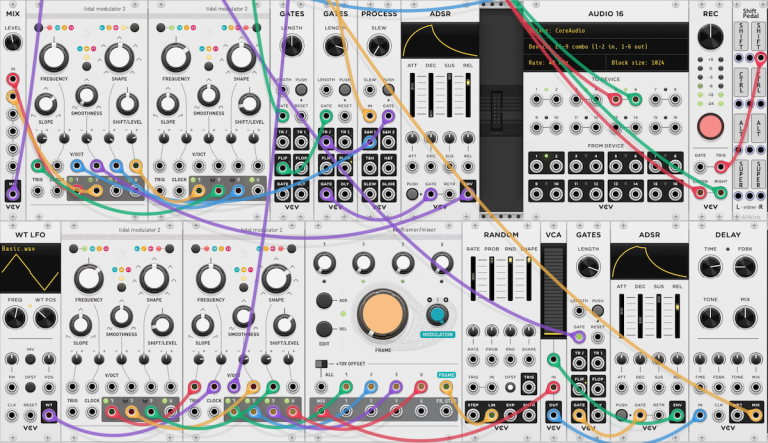The height and width of the screenshot is (443, 768).
Task: Click the DELAY module WET output jack
Action: point(737,416)
